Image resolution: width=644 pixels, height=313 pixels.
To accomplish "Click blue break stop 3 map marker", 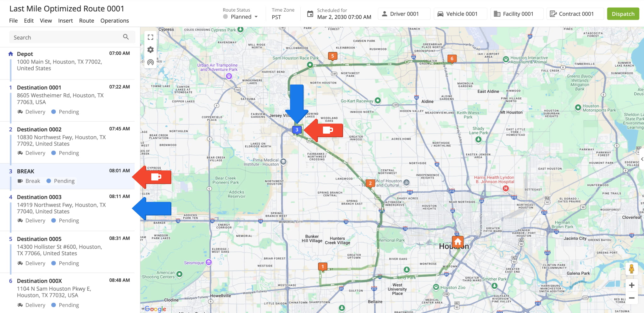I will pos(297,129).
